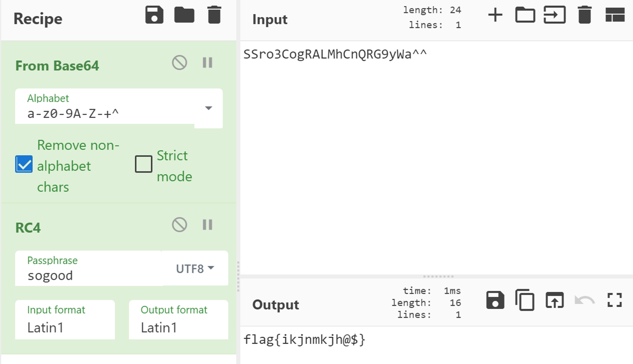Disable the From Base64 operation
This screenshot has width=633, height=364.
[x=179, y=63]
